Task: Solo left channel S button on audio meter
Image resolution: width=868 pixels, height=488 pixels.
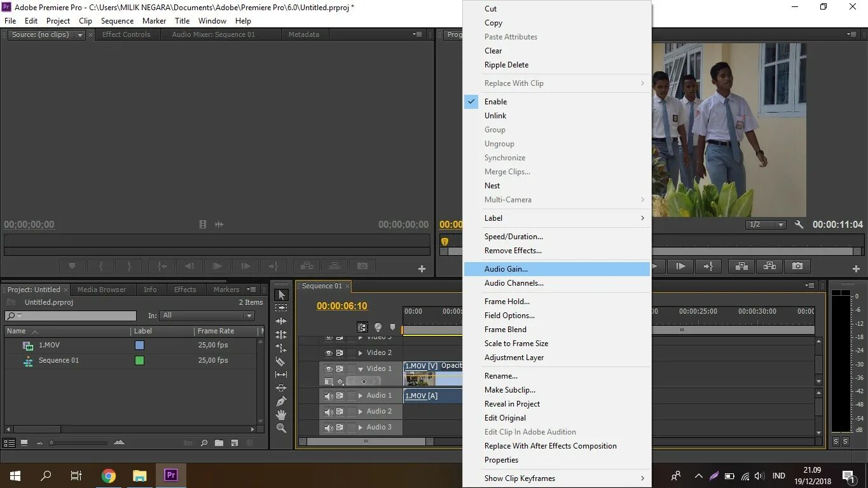Action: pyautogui.click(x=836, y=442)
